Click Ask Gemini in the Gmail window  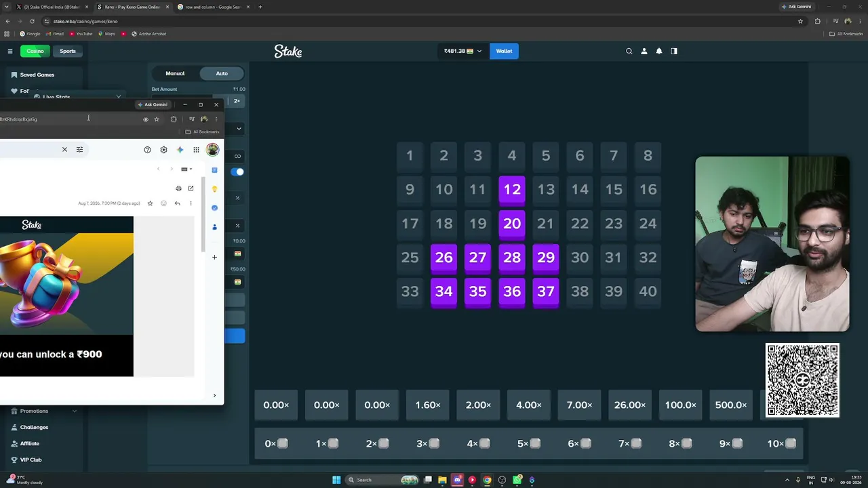tap(153, 104)
